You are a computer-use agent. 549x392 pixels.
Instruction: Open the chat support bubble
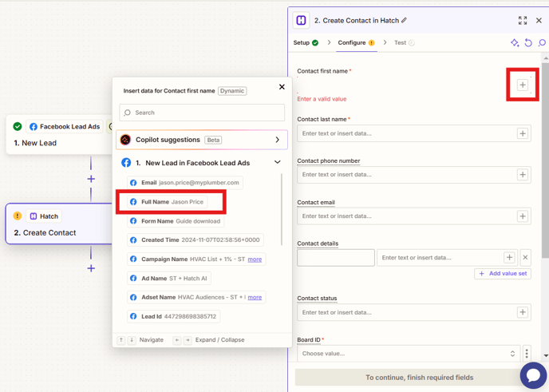[x=532, y=375]
